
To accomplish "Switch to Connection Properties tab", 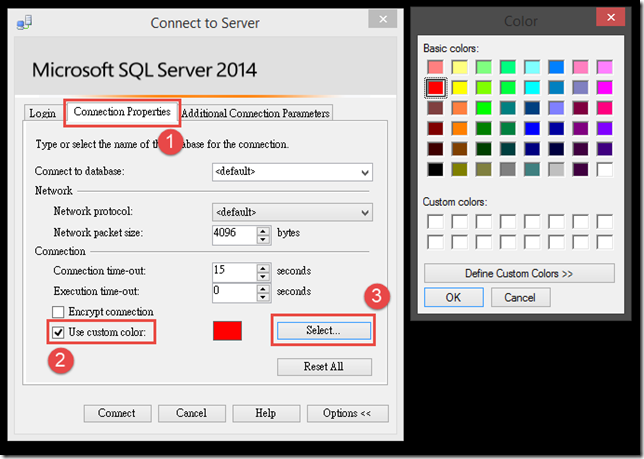I will coord(122,112).
